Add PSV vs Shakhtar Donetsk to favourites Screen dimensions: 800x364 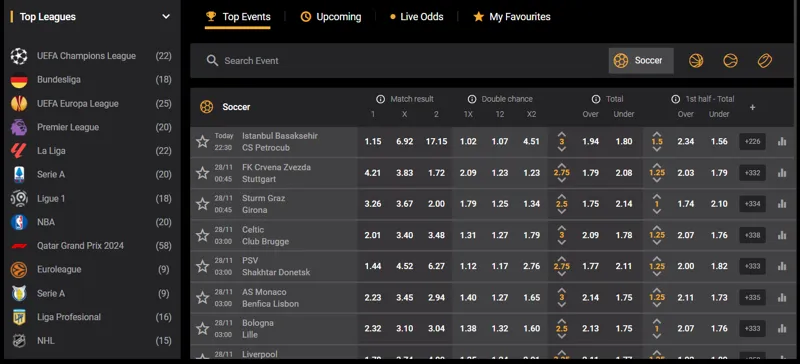tap(203, 266)
